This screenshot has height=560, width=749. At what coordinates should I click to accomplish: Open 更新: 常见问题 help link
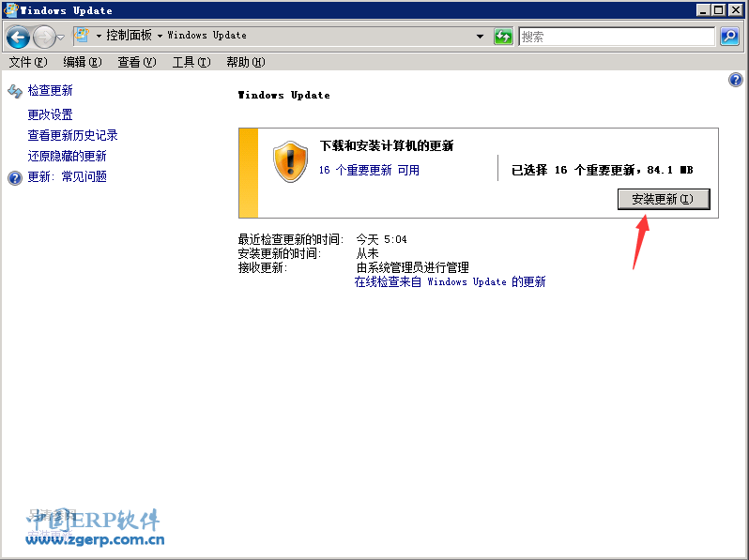[67, 176]
